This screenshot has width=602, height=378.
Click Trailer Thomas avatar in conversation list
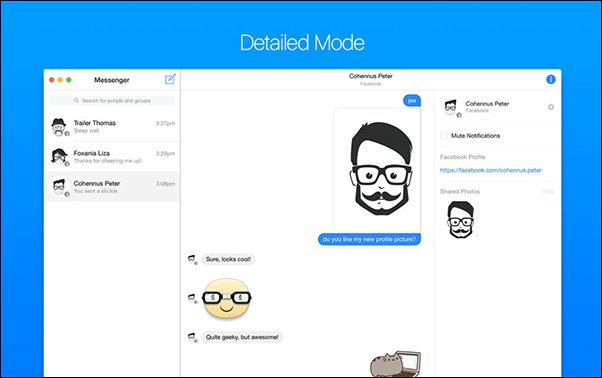pos(59,127)
